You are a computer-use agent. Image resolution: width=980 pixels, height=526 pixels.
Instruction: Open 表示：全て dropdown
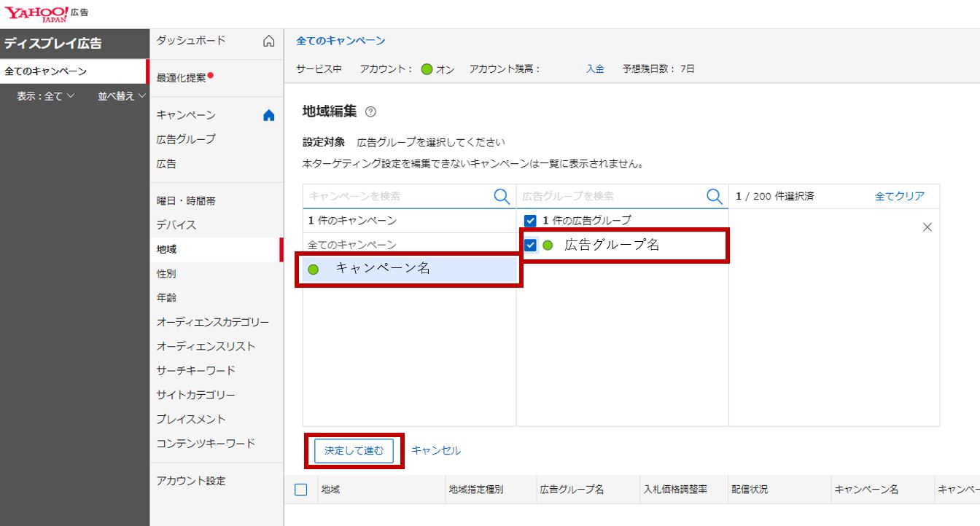click(x=46, y=96)
